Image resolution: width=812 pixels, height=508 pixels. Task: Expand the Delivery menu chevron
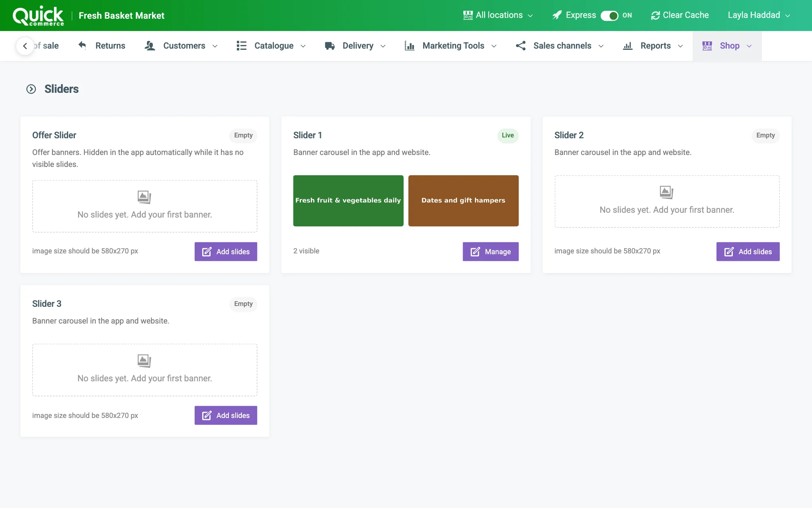tap(383, 46)
